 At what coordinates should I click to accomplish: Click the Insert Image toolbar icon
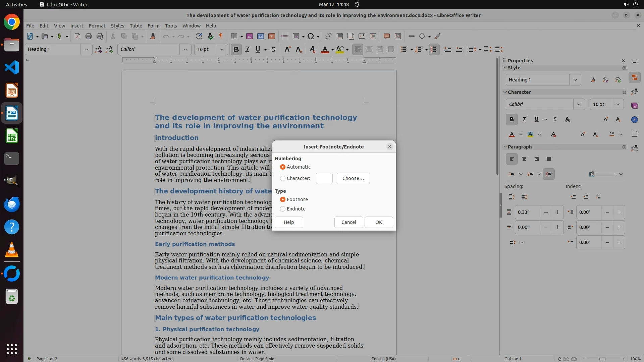[250, 36]
